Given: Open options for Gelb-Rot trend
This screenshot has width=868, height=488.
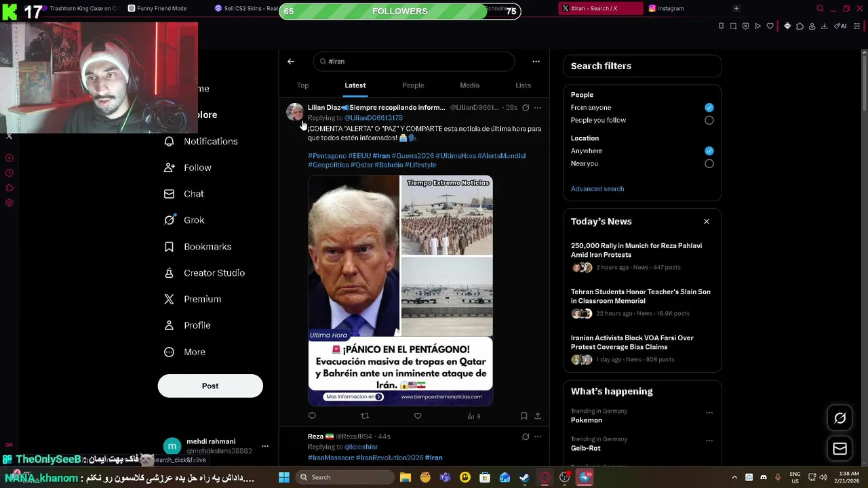Looking at the screenshot, I should 709,441.
